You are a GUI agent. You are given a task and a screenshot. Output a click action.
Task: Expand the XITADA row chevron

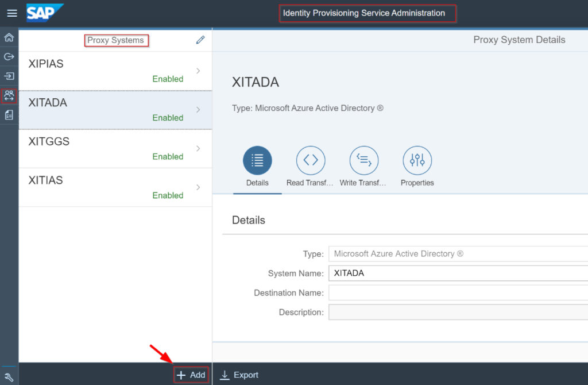point(198,110)
